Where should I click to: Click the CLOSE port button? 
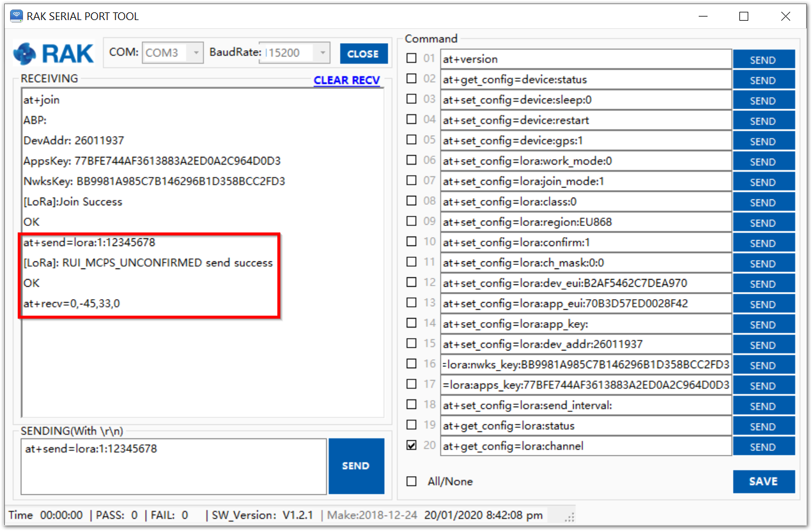[364, 54]
